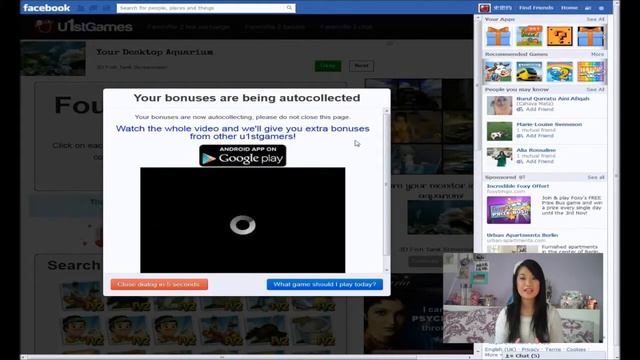Screen dimensions: 640x360
Task: Click the right sidebar scroll up arrow
Action: pyautogui.click(x=478, y=18)
